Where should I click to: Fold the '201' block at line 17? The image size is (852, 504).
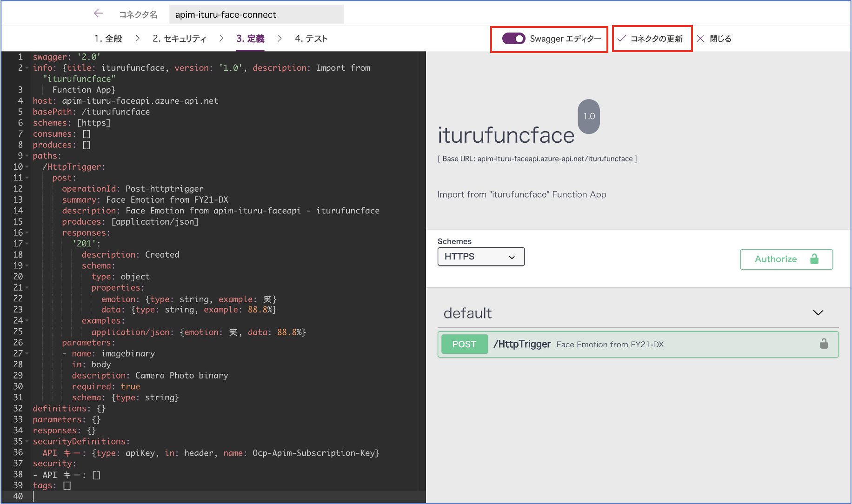coord(27,244)
